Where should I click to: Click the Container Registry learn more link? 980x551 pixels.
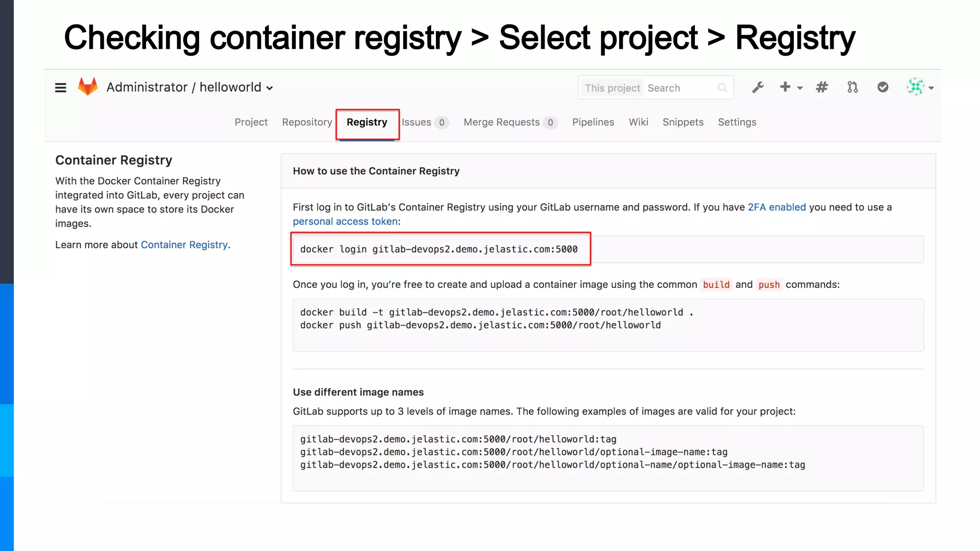pos(184,245)
